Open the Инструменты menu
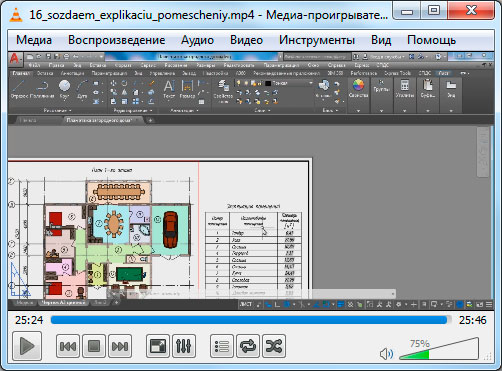502x371 pixels. (x=317, y=40)
